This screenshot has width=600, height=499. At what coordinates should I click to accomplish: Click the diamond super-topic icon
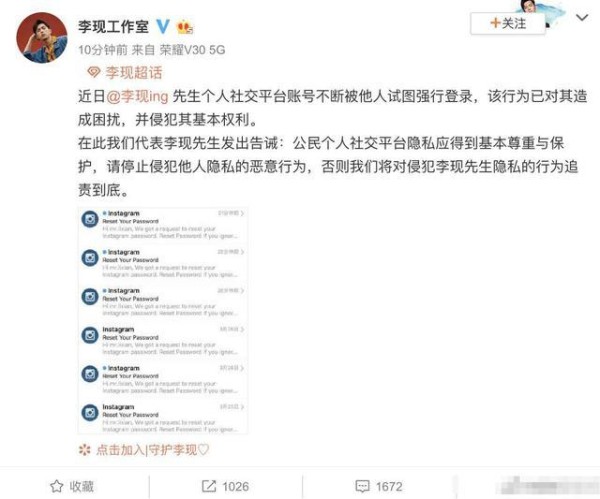(94, 72)
